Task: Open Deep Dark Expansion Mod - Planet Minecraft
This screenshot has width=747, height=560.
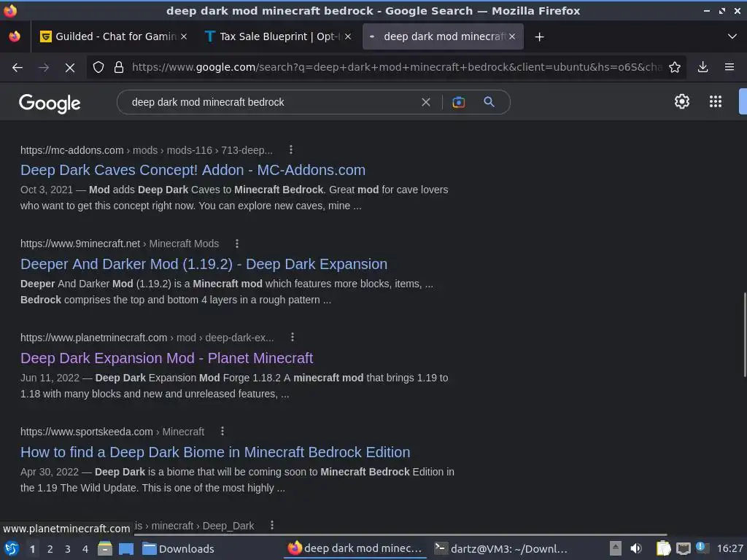Action: 167,358
